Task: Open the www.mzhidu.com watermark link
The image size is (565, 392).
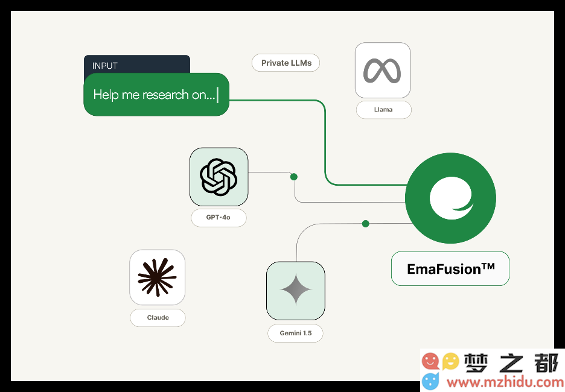Action: pyautogui.click(x=505, y=382)
